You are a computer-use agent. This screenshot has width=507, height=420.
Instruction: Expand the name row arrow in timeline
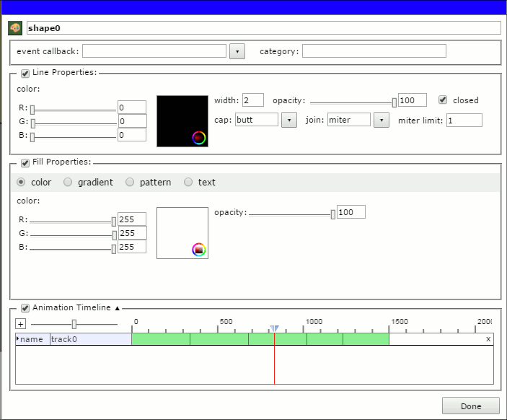(18, 338)
